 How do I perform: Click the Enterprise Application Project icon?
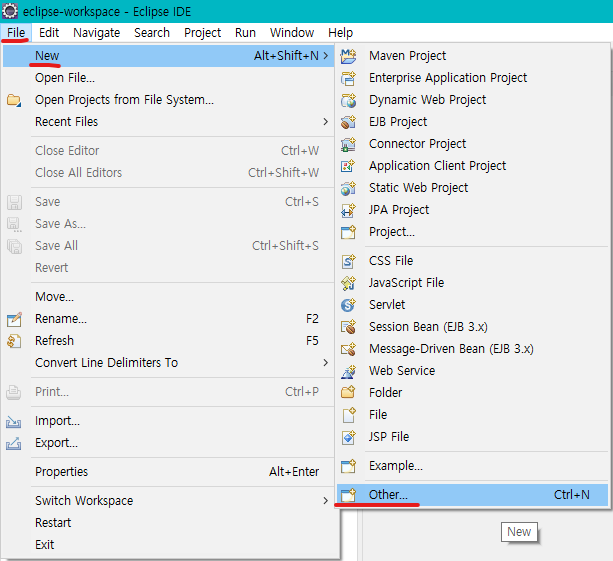coord(348,78)
